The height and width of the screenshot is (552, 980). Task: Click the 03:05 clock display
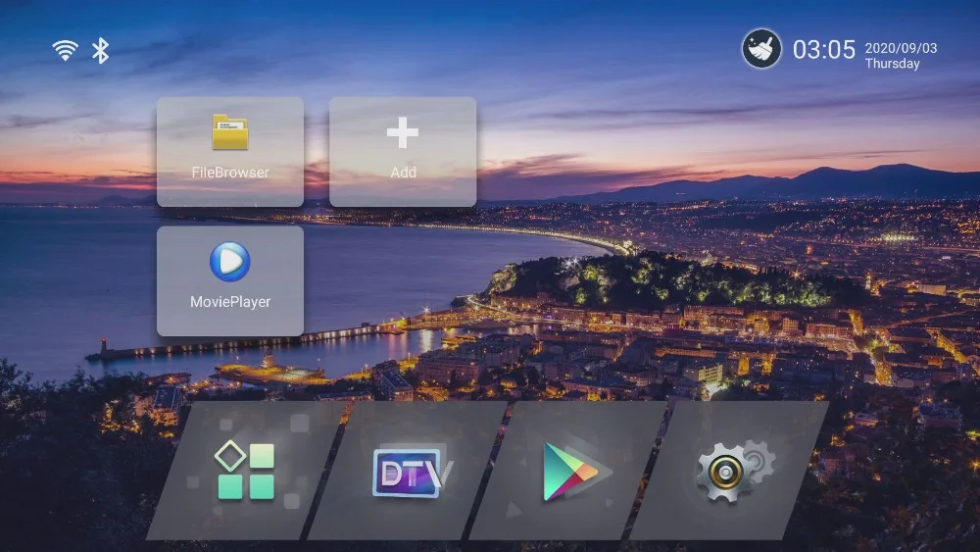point(824,49)
